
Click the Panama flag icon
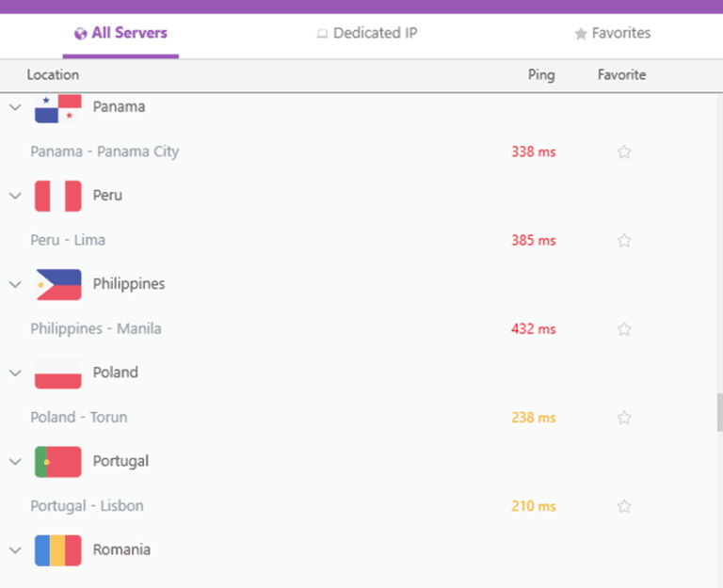(57, 108)
